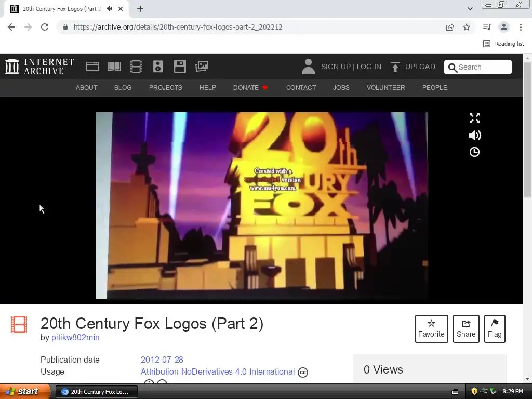This screenshot has width=532, height=399.
Task: Click the on-screen keyboard tray icon
Action: click(x=455, y=392)
